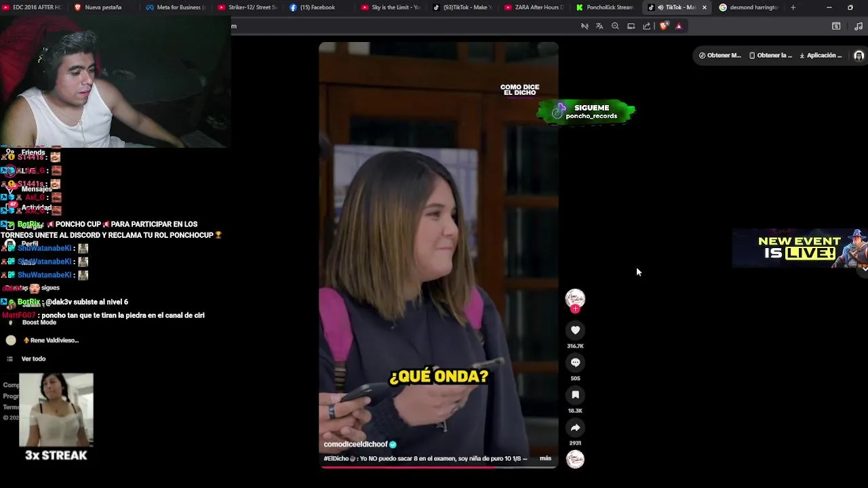Screen dimensions: 868x488
Task: Click the share page icon in address bar
Action: coord(646,26)
